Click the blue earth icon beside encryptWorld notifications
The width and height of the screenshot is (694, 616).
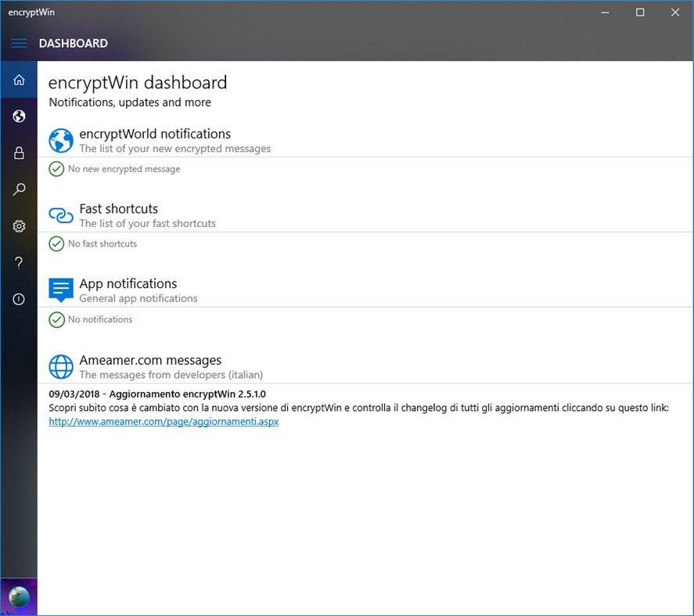[60, 141]
